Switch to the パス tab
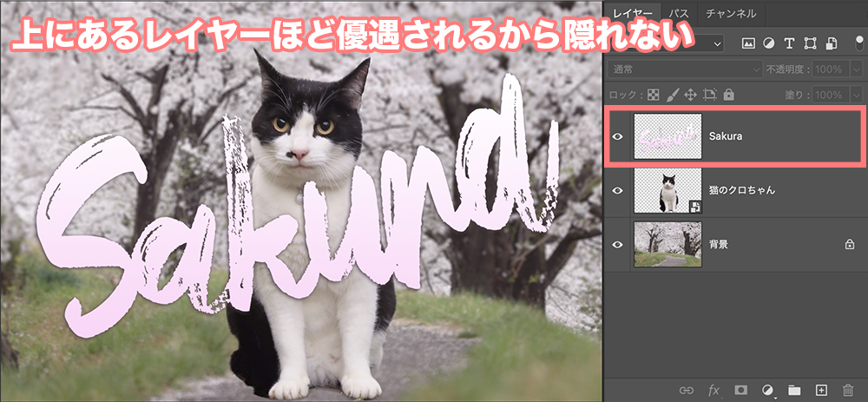 click(679, 13)
